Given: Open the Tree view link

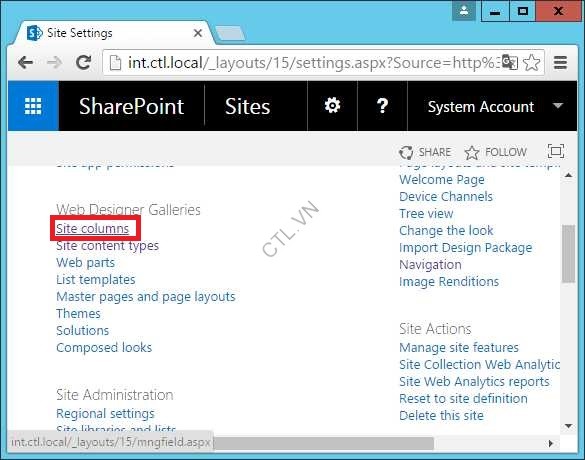Looking at the screenshot, I should [x=426, y=214].
